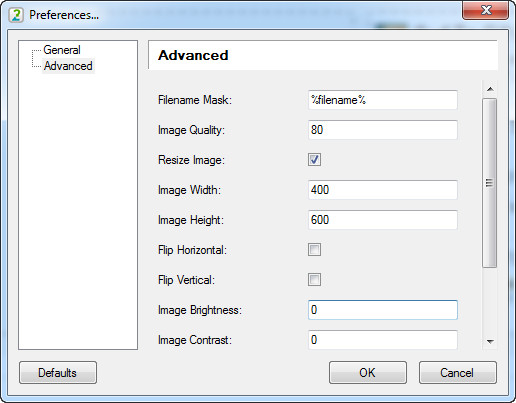Click the Image Contrast input field
Image resolution: width=516 pixels, height=403 pixels.
coord(383,340)
